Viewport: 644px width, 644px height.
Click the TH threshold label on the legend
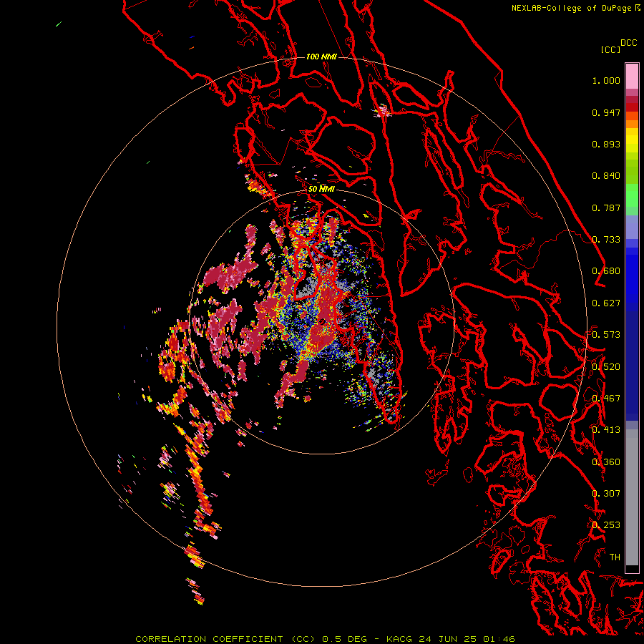(x=615, y=557)
